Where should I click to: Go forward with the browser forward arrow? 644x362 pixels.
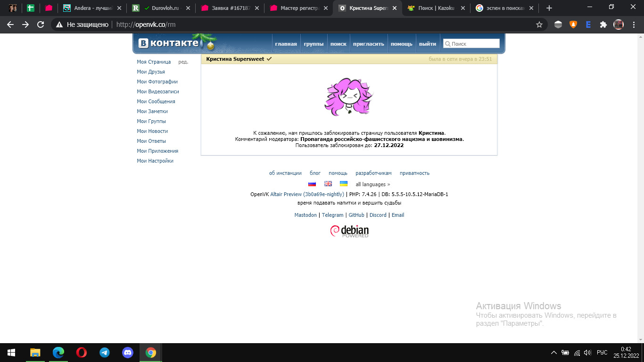click(x=25, y=25)
